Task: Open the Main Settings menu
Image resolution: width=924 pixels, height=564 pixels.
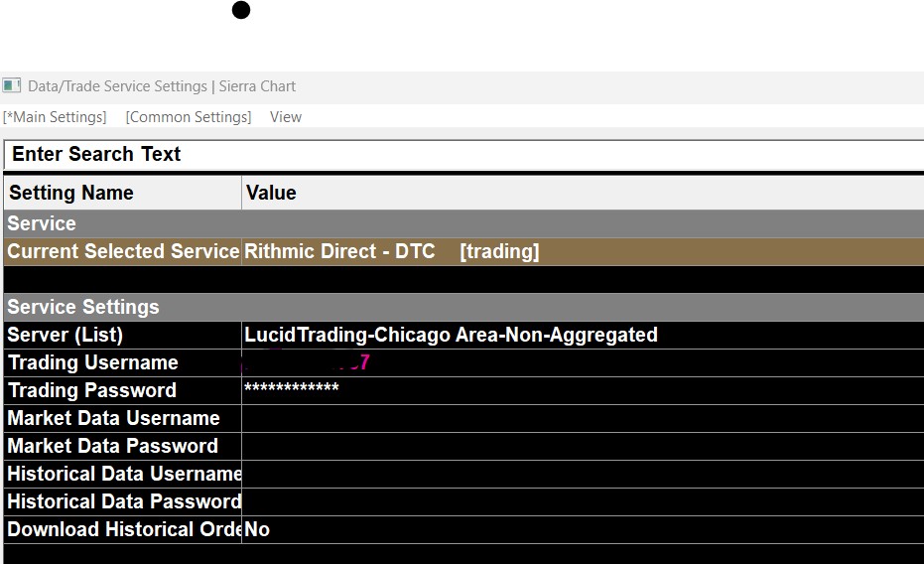Action: point(55,117)
